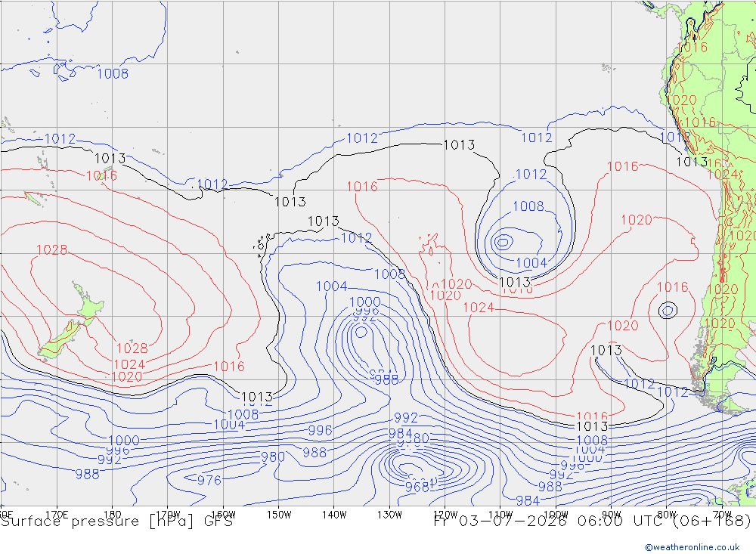Click the blue 980 label near 150W
Image resolution: width=756 pixels, height=554 pixels.
tap(273, 457)
